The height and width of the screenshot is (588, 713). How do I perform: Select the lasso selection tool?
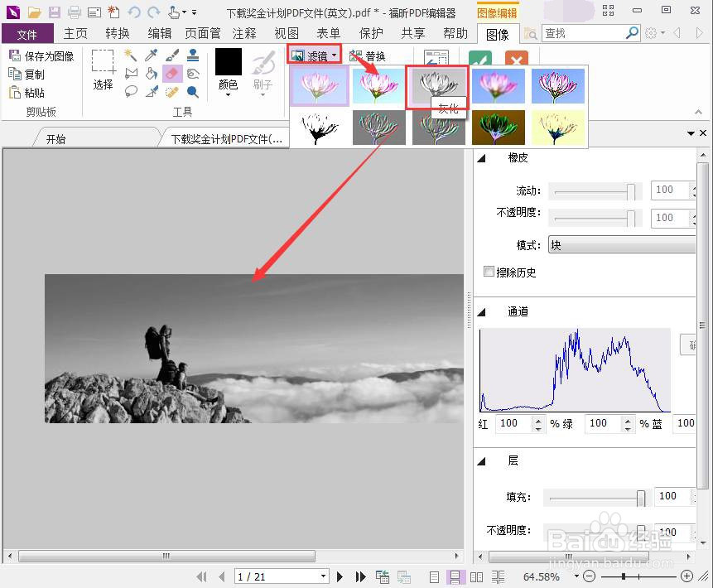(x=131, y=91)
